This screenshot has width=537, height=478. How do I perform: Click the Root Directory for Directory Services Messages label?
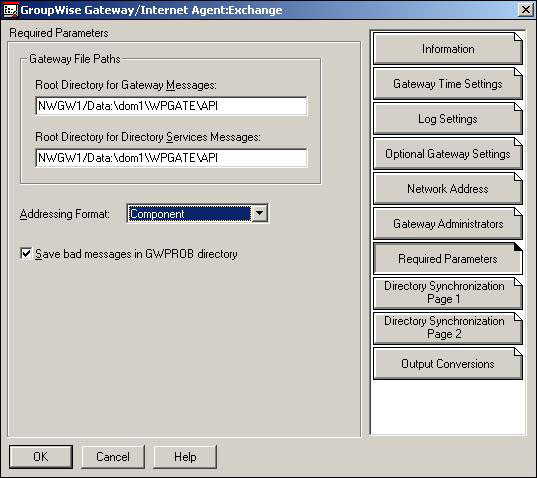[x=148, y=137]
